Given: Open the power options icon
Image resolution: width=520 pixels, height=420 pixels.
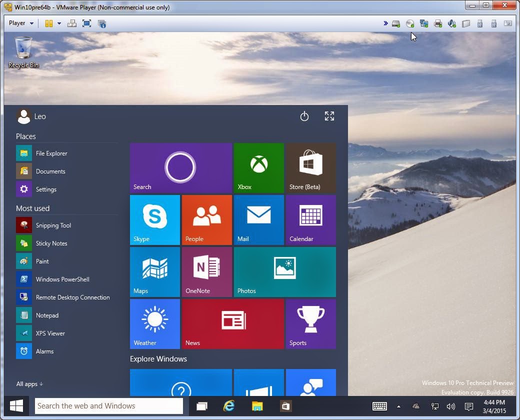Looking at the screenshot, I should (304, 116).
